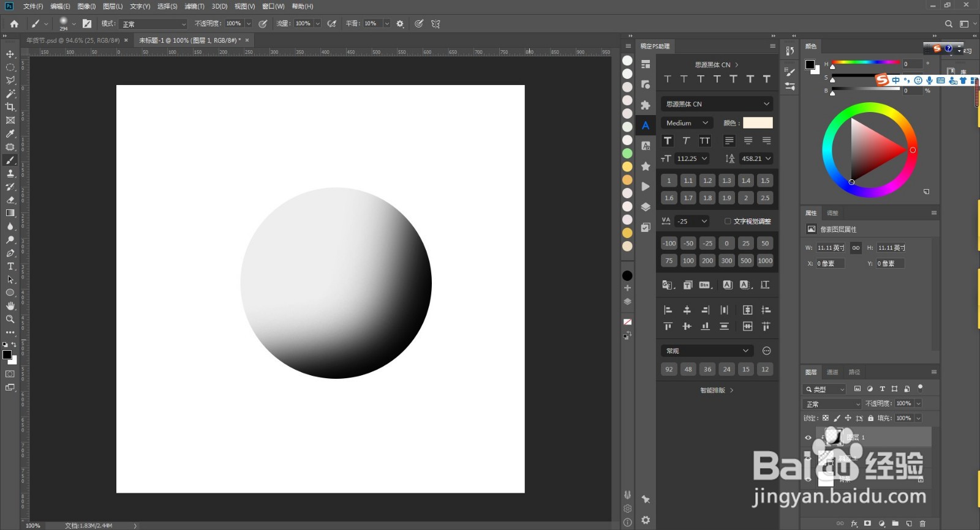The height and width of the screenshot is (530, 980).
Task: Toggle lock transparent pixels
Action: (x=825, y=419)
